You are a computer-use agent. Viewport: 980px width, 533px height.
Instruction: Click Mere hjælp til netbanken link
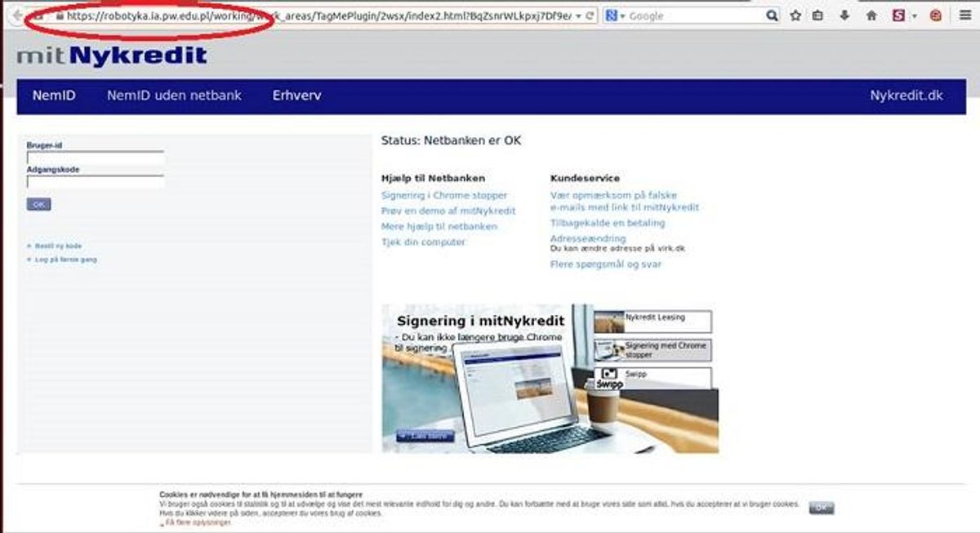pyautogui.click(x=439, y=226)
